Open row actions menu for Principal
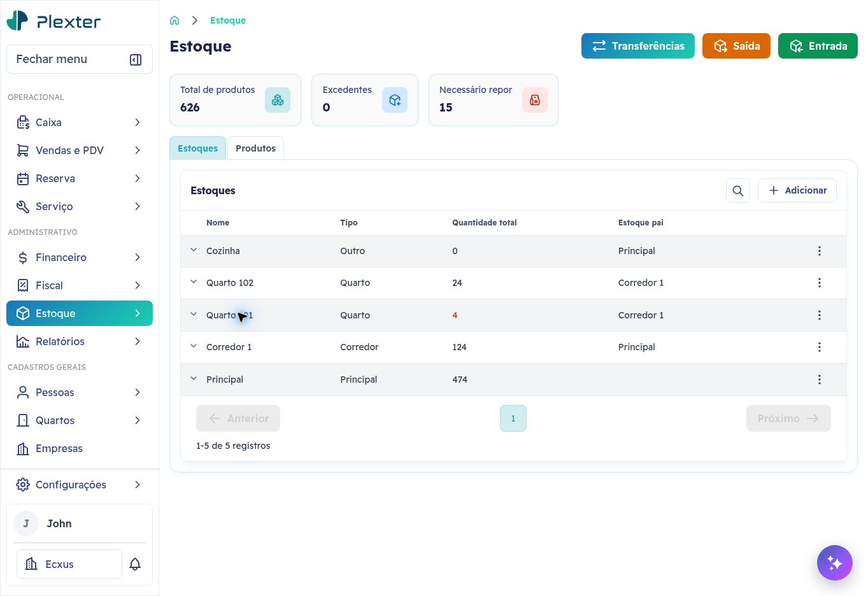 click(820, 380)
